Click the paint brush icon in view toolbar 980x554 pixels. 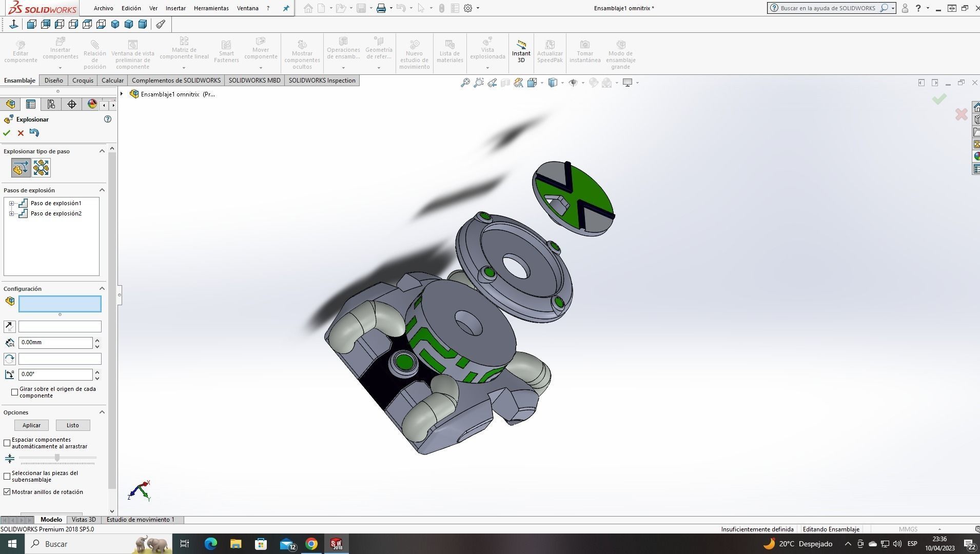pyautogui.click(x=161, y=24)
